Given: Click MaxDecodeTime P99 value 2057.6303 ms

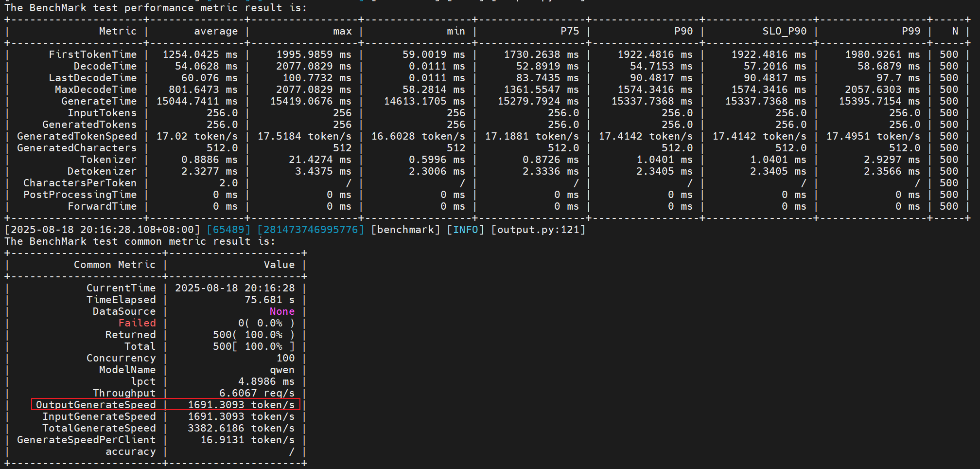Looking at the screenshot, I should pos(882,90).
